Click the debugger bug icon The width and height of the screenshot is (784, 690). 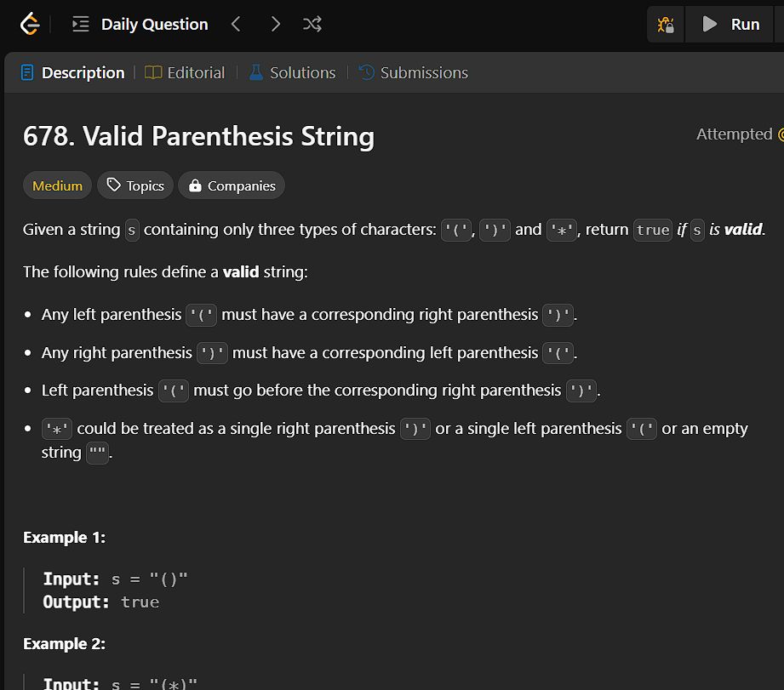click(x=666, y=25)
